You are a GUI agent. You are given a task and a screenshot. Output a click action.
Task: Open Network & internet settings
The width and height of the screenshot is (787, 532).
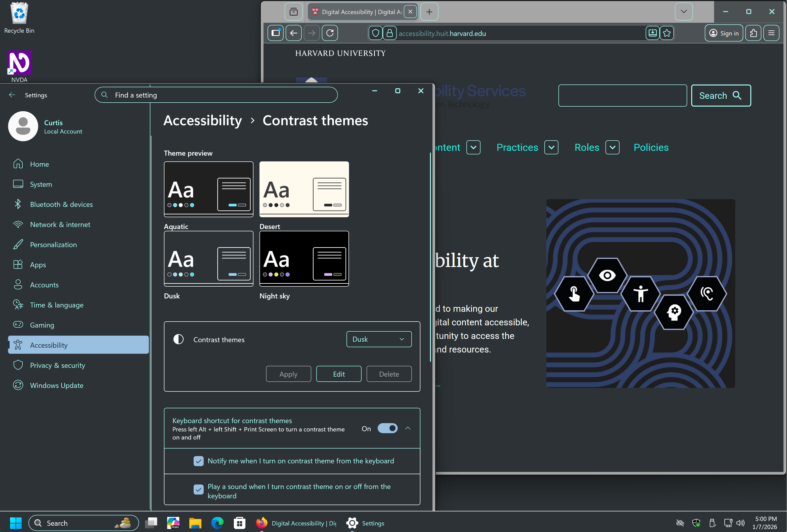pos(78,225)
